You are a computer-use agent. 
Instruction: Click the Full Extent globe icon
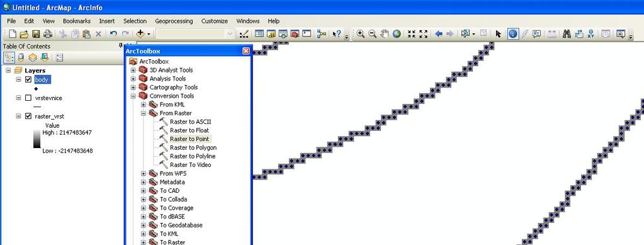click(x=397, y=34)
